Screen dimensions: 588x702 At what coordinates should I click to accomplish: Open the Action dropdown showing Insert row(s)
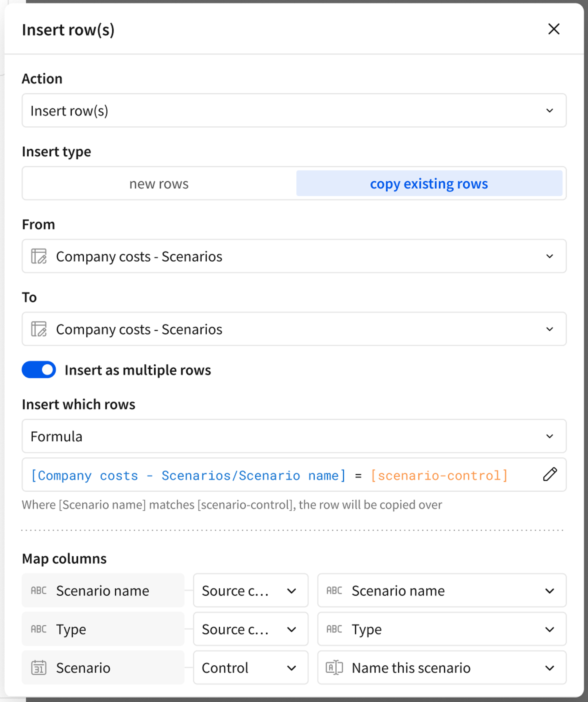294,110
